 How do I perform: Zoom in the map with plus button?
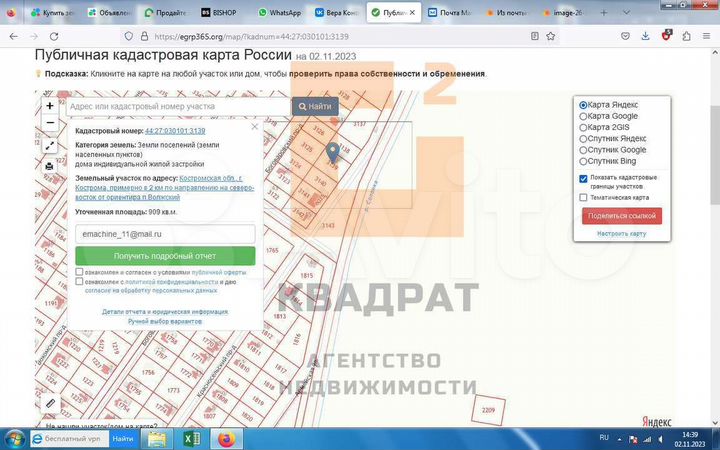(x=50, y=106)
